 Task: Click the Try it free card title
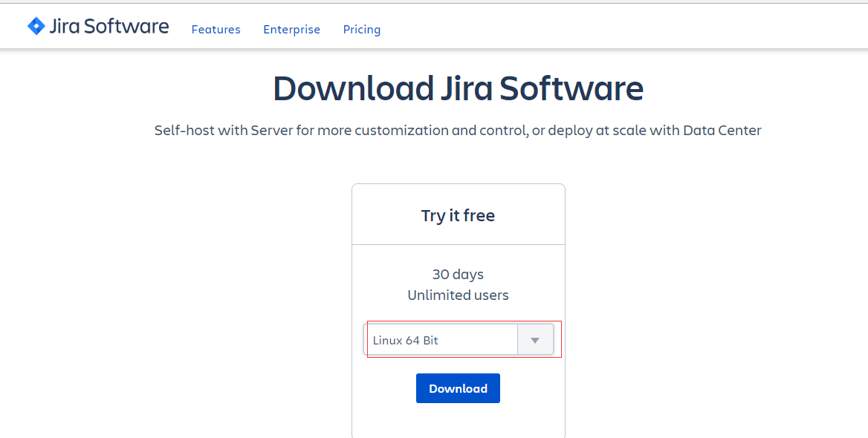click(458, 216)
